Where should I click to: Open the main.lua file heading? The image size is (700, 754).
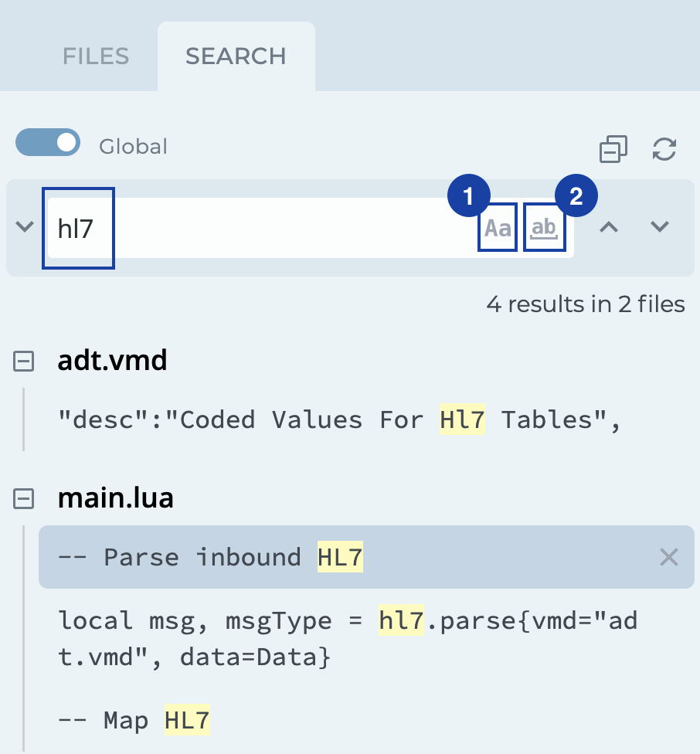point(115,499)
